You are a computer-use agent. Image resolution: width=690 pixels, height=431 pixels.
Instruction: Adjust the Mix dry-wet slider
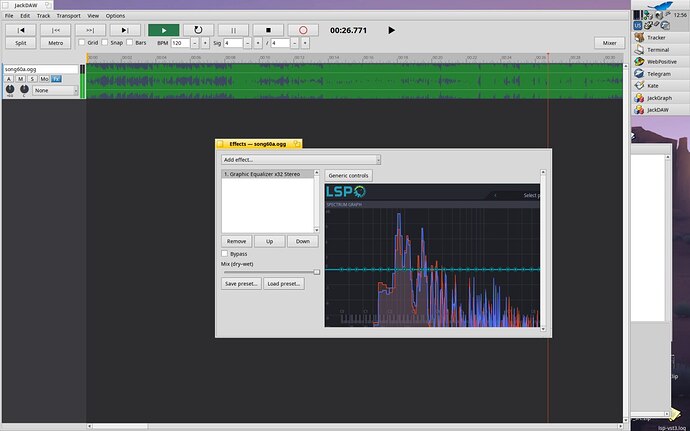click(x=270, y=273)
